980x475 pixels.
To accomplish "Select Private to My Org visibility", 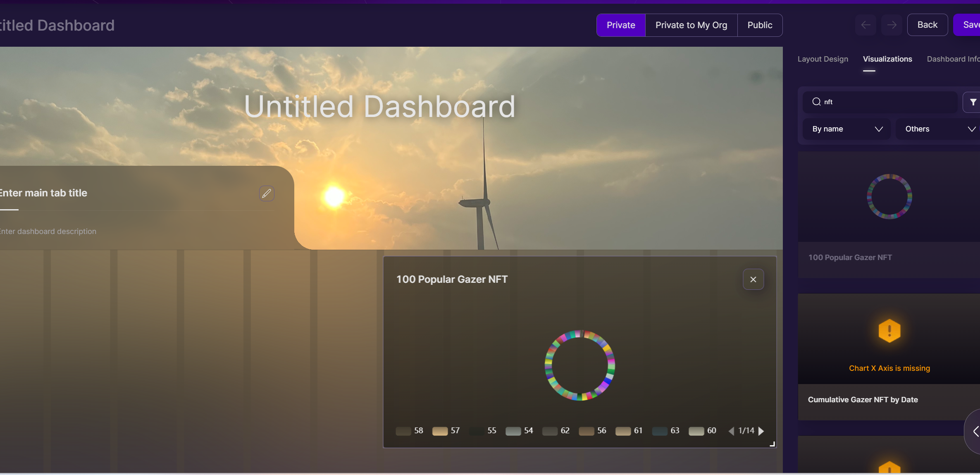I will point(691,25).
